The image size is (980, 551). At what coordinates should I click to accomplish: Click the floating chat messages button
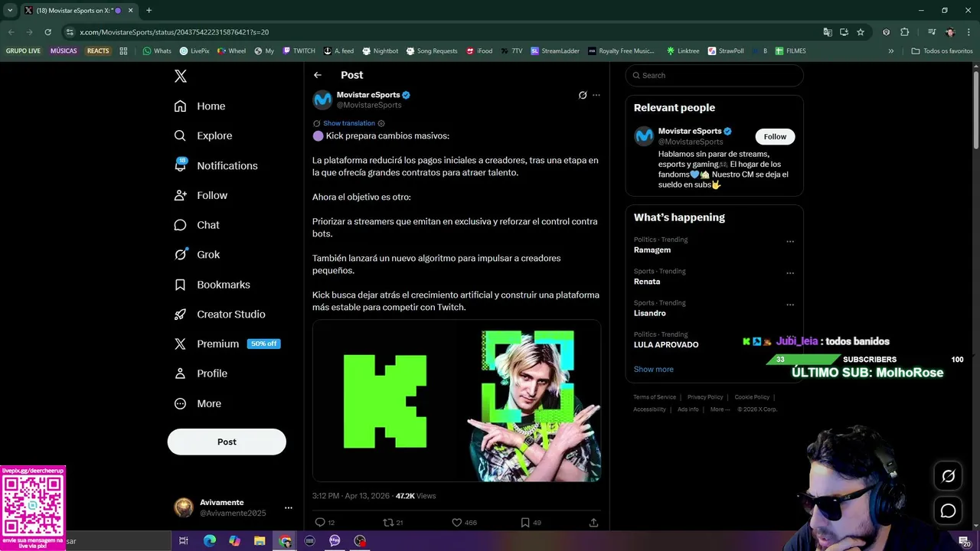[948, 510]
